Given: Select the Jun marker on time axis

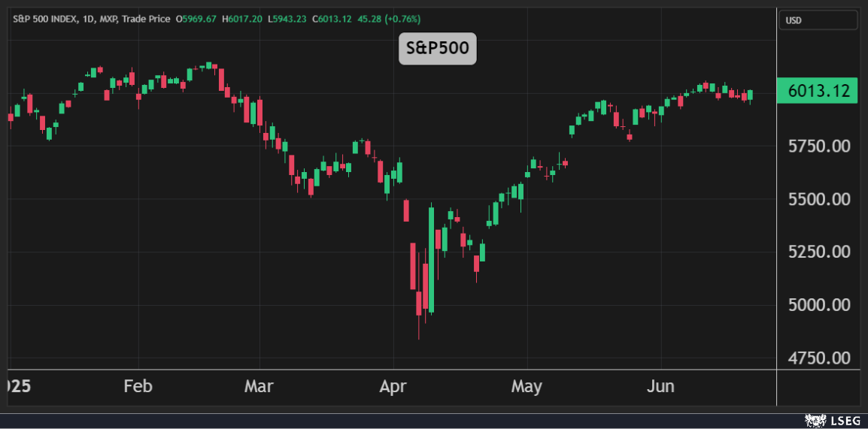Looking at the screenshot, I should pyautogui.click(x=660, y=387).
